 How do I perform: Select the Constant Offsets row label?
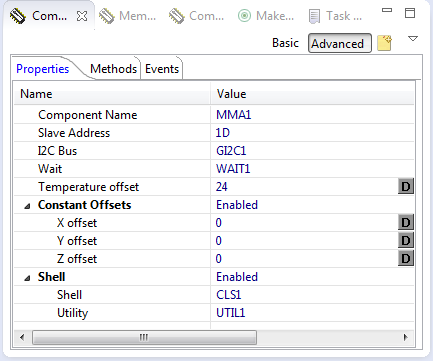84,205
